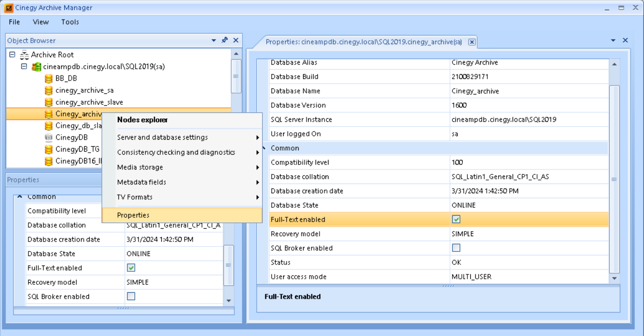
Task: Click the CinegyDB_TG database icon
Action: coord(48,149)
